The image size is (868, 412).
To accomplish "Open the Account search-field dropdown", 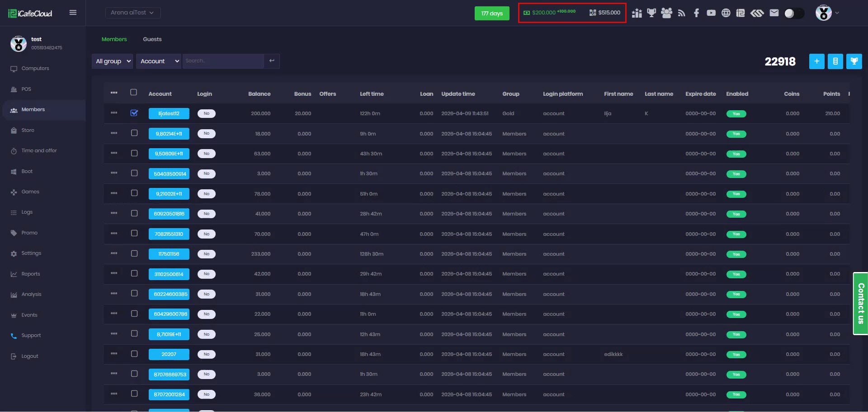I will pos(159,61).
